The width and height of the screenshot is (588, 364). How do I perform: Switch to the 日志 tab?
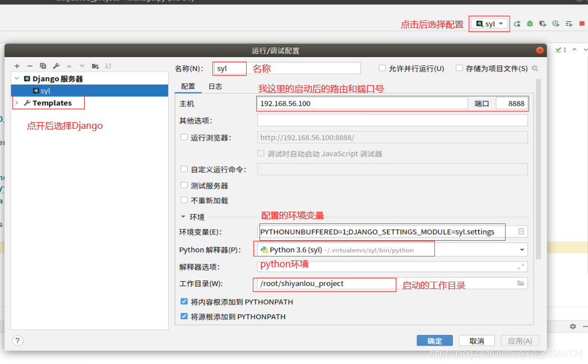click(x=215, y=86)
